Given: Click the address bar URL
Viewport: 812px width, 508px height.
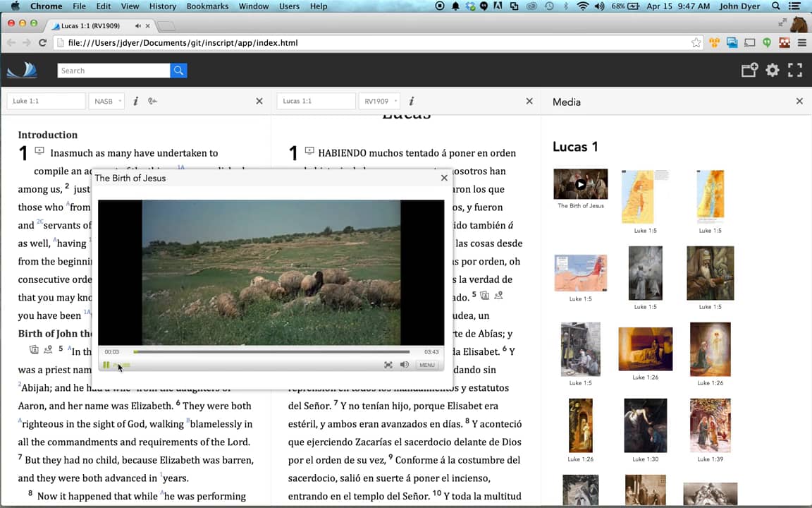Looking at the screenshot, I should point(183,42).
